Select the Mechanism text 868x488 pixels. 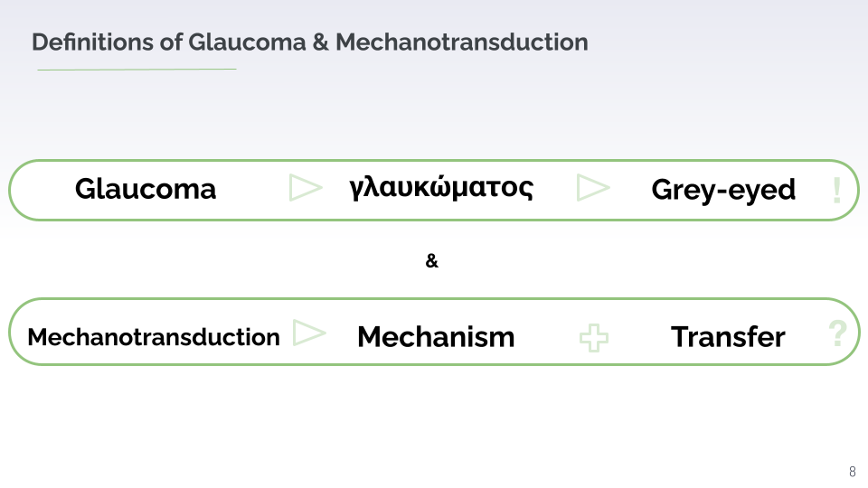point(436,337)
